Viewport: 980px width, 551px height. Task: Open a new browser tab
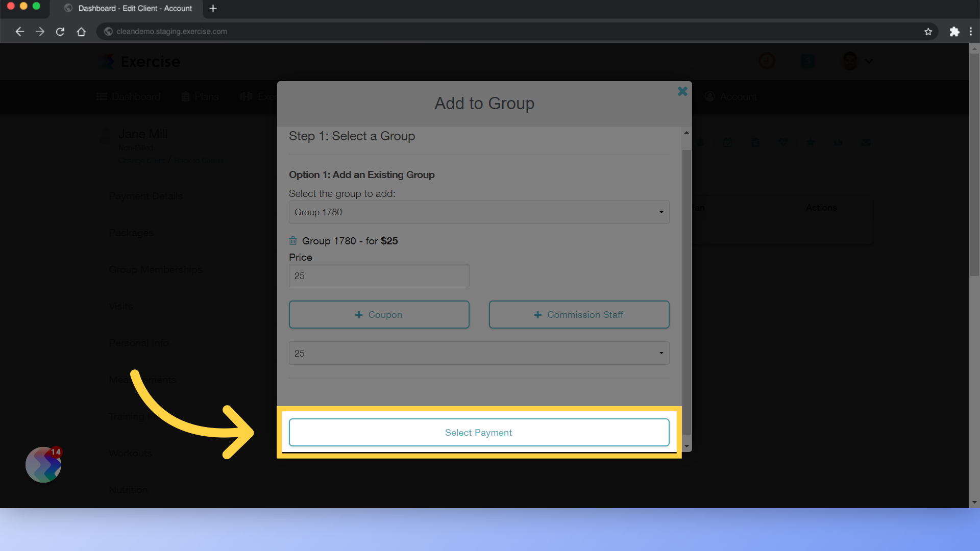213,9
